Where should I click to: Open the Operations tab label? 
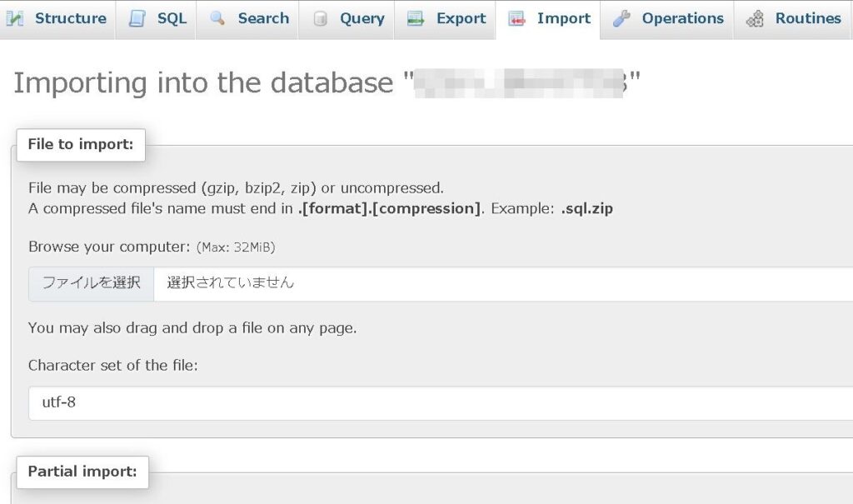pyautogui.click(x=682, y=18)
